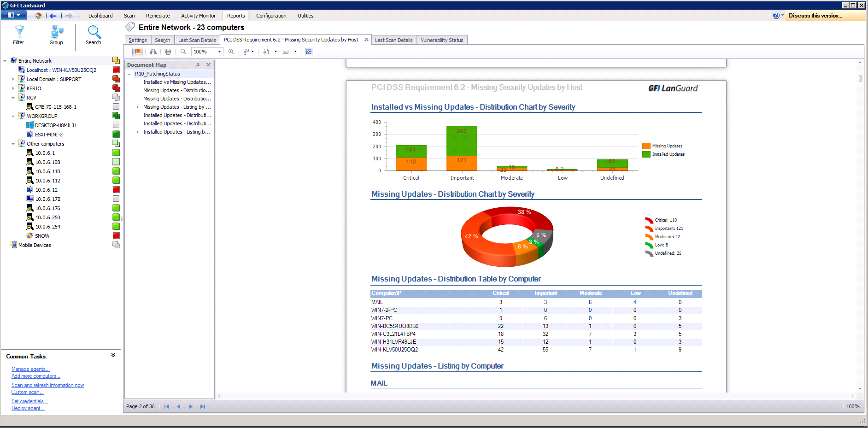Open the page layout view button
This screenshot has width=868, height=428.
tap(246, 52)
